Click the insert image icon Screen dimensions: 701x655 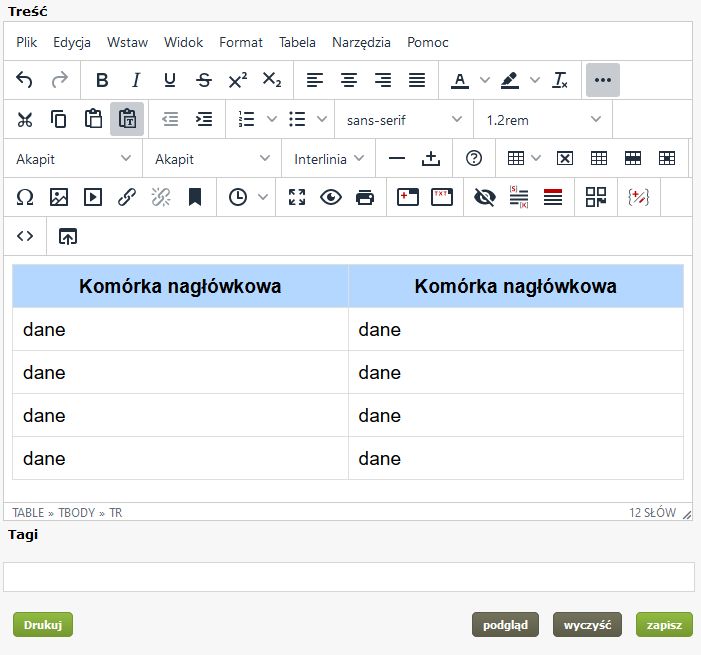coord(59,197)
